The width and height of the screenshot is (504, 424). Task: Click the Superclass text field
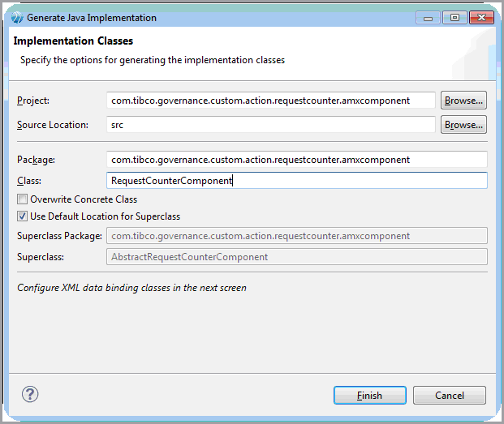[x=296, y=257]
